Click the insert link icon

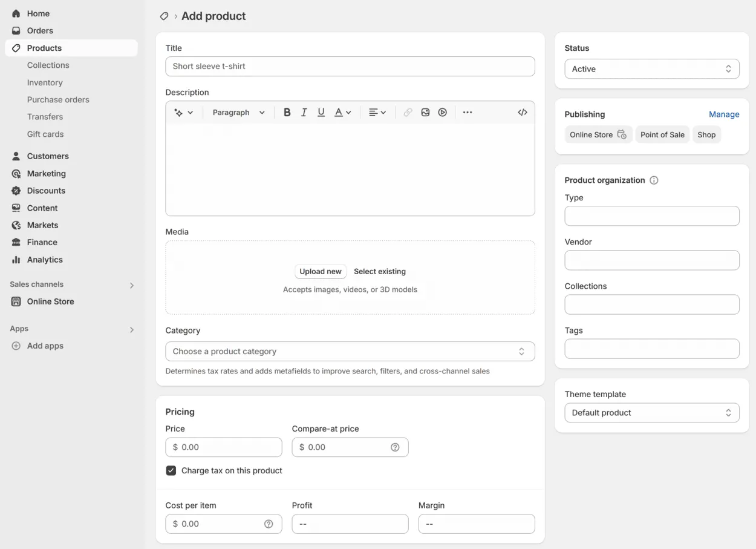point(408,113)
